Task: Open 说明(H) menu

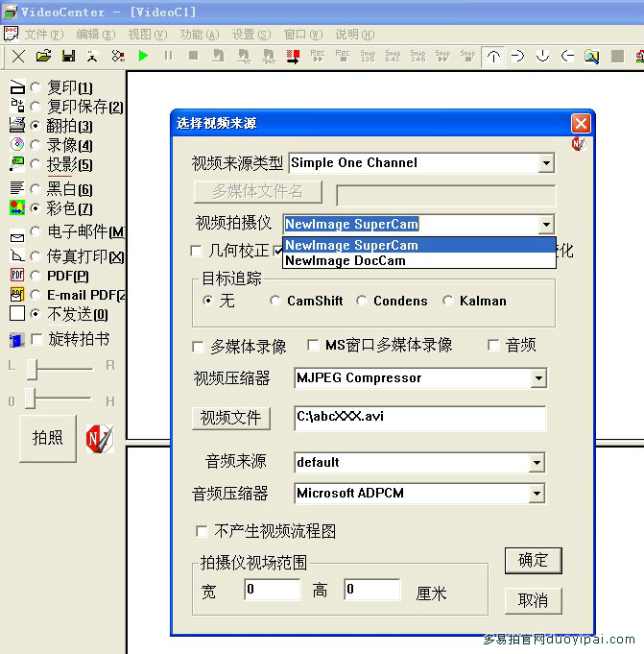Action: coord(355,35)
